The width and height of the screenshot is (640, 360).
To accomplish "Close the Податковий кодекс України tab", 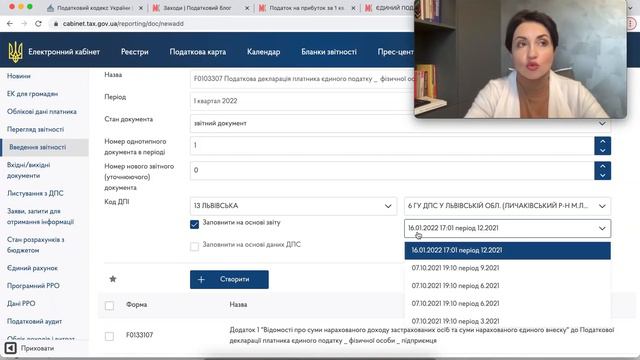I will pos(141,8).
